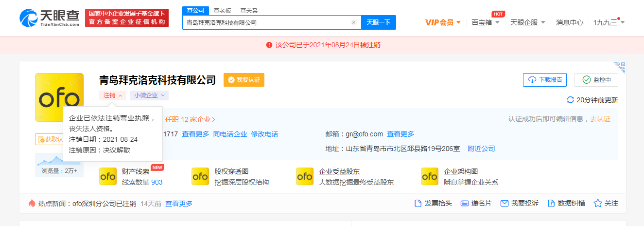Open the 百宝箱 dropdown menu
Viewport: 644px width, 226px height.
[486, 22]
